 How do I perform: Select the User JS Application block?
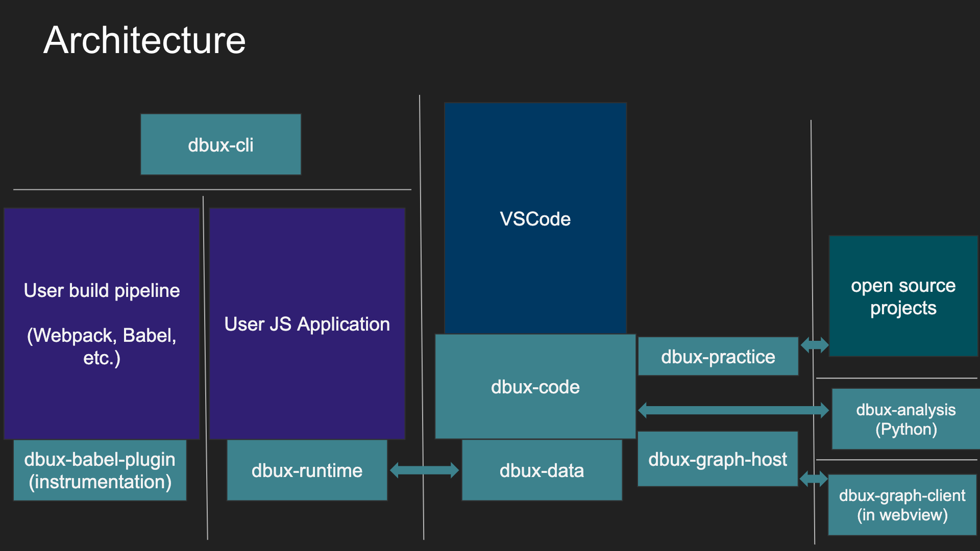(x=307, y=323)
